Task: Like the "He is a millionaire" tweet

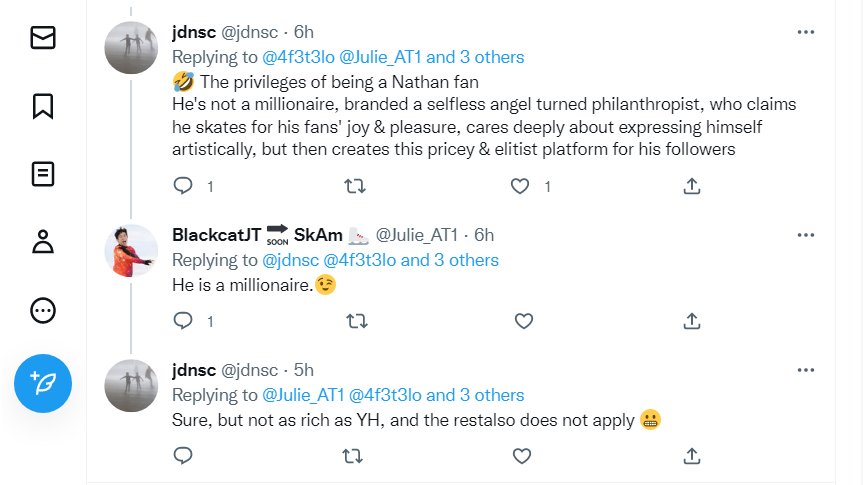Action: pos(522,321)
